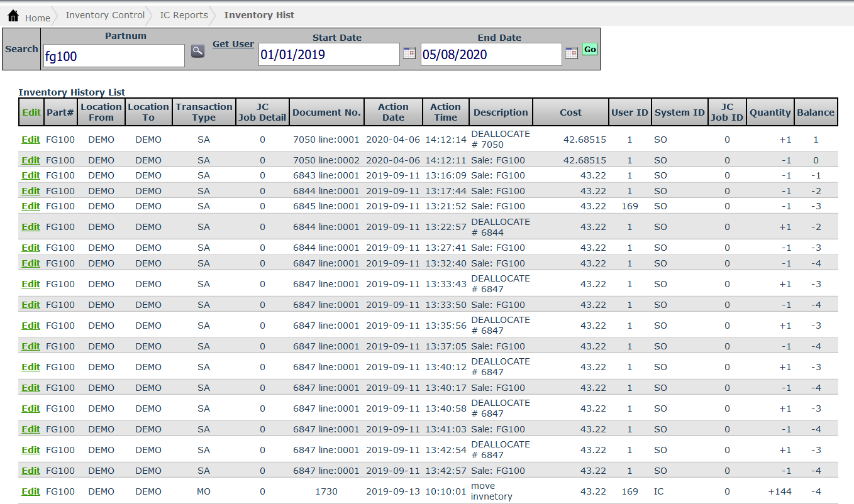Viewport: 854px width, 504px height.
Task: Edit the move invnetory MO row
Action: [31, 491]
